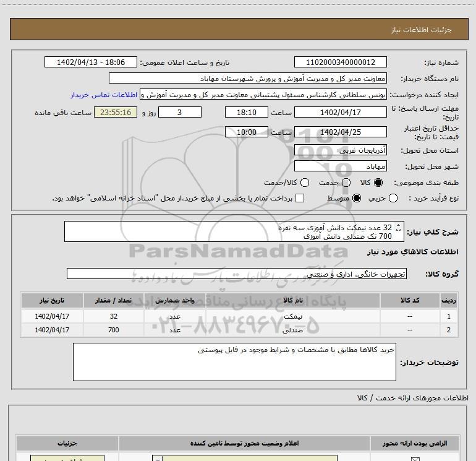
Task: Click the response deadline date 1402/04/17 field
Action: coord(340,112)
